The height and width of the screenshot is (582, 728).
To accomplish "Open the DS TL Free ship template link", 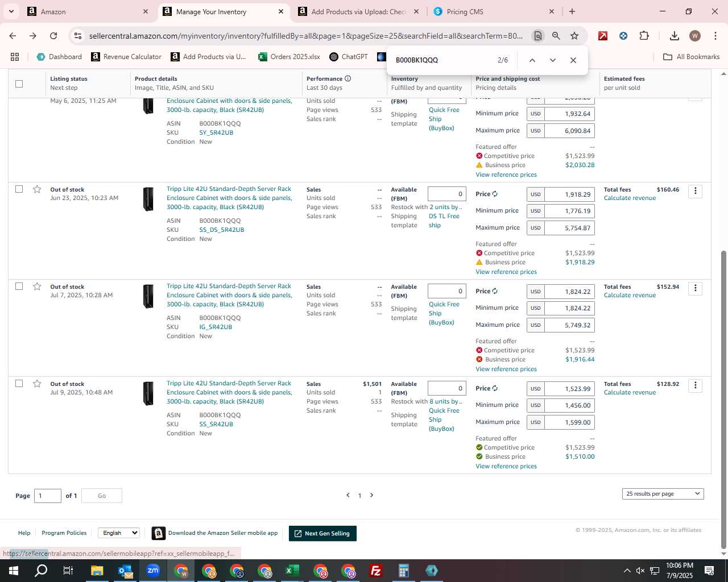I will pyautogui.click(x=444, y=221).
